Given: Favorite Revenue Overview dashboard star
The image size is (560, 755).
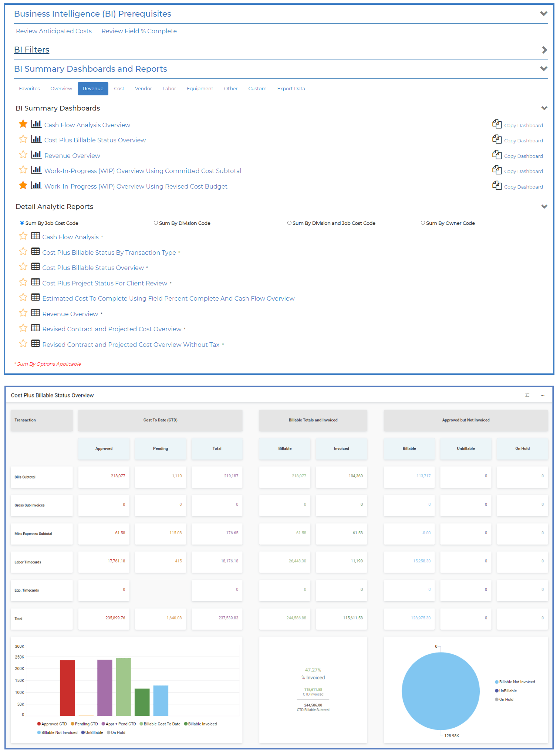Looking at the screenshot, I should [x=23, y=155].
